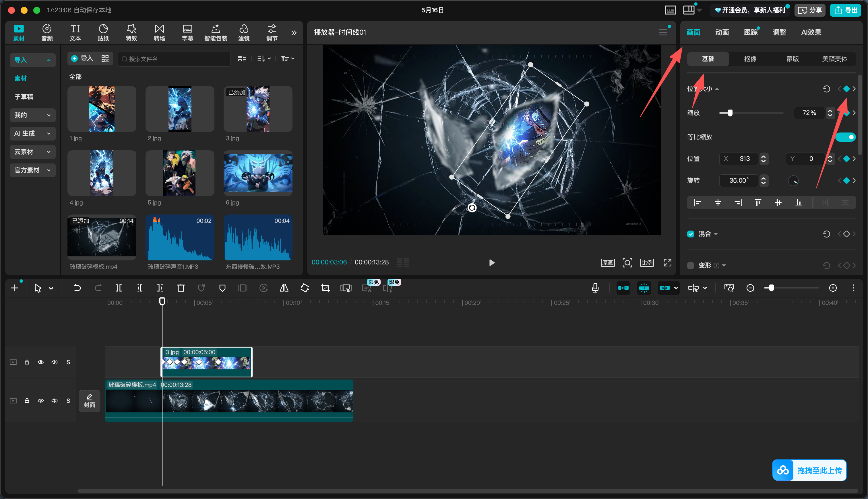Play the preview video
Screen dimensions: 868x499
tap(491, 263)
